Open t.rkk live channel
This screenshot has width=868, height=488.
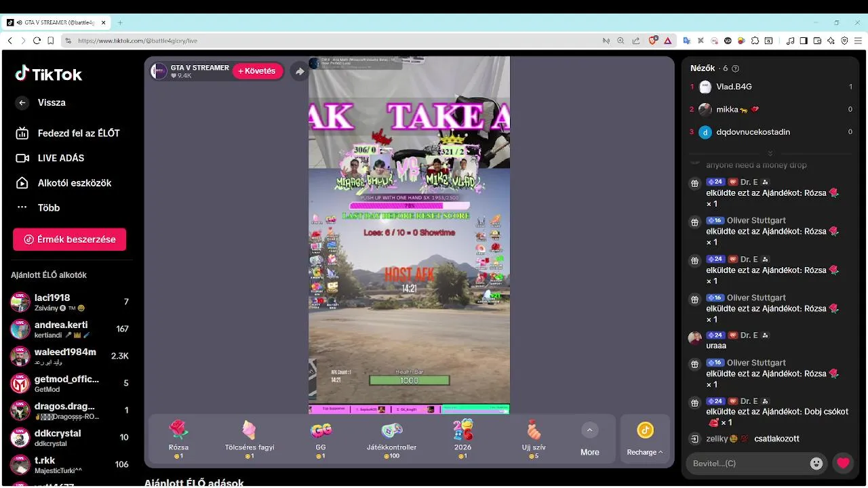69,465
